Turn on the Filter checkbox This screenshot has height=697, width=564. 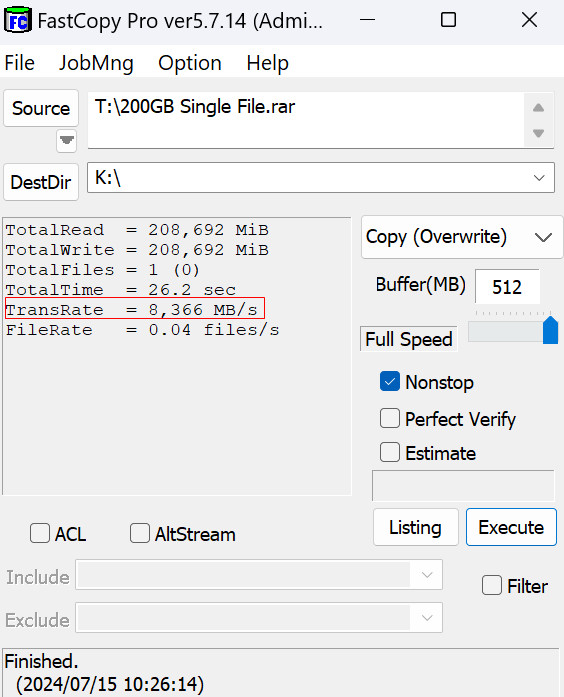click(492, 585)
